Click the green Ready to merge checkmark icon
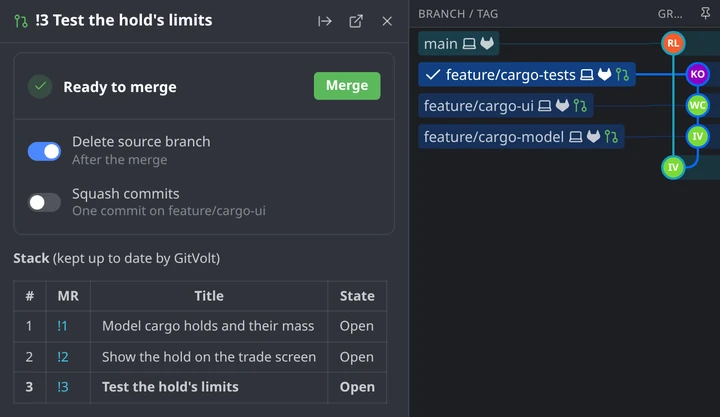Viewport: 720px width, 417px height. pyautogui.click(x=40, y=86)
